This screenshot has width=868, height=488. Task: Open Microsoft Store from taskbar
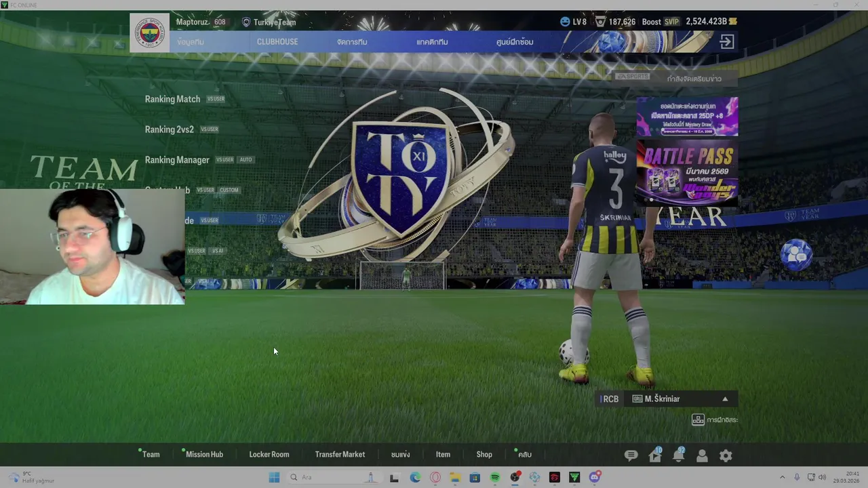(475, 477)
